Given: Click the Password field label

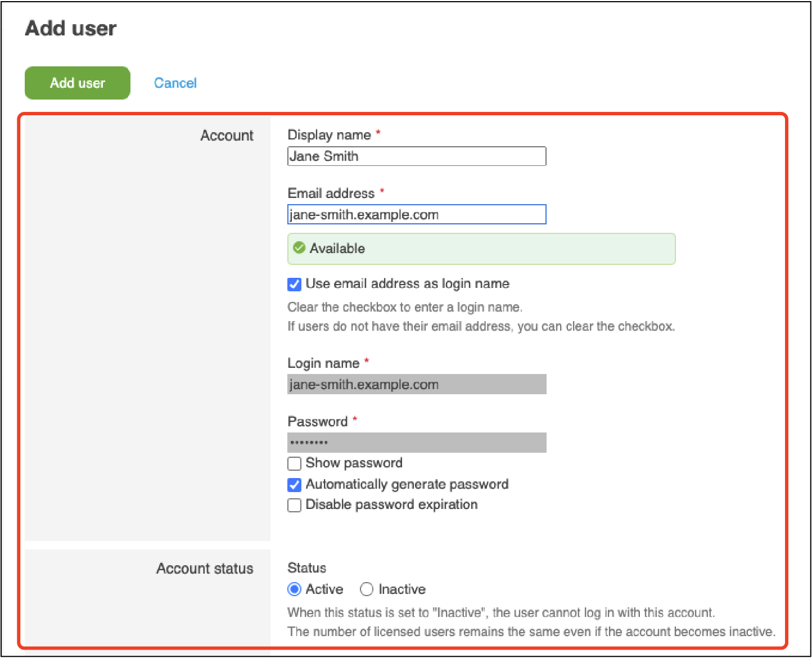Looking at the screenshot, I should 318,422.
